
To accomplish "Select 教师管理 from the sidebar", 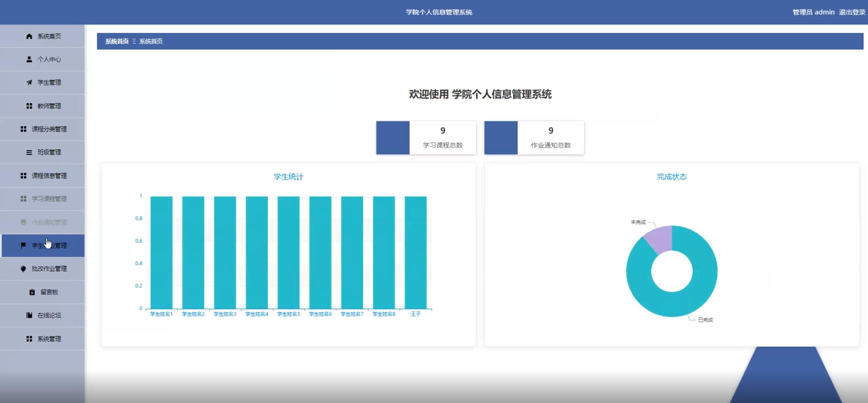I will click(x=42, y=106).
